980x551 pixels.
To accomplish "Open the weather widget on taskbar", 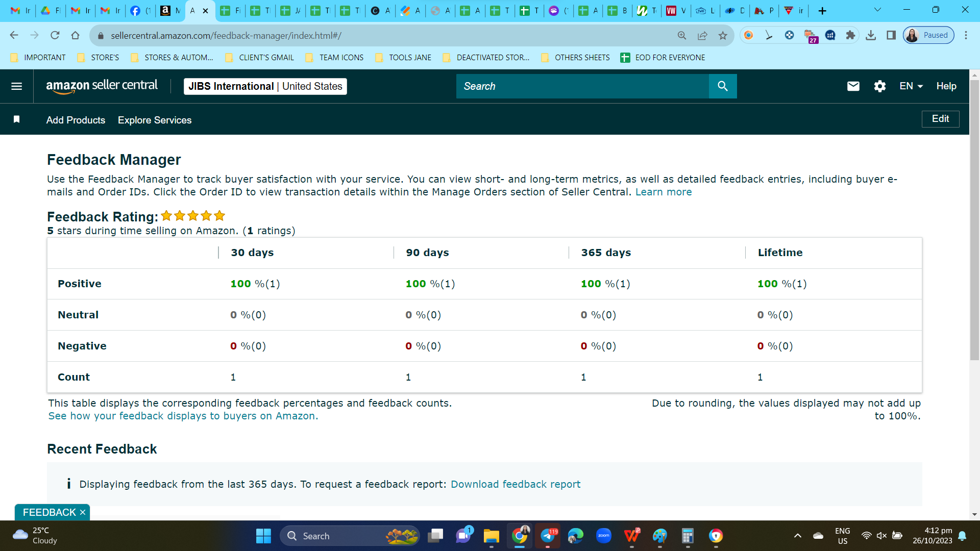I will (x=35, y=536).
